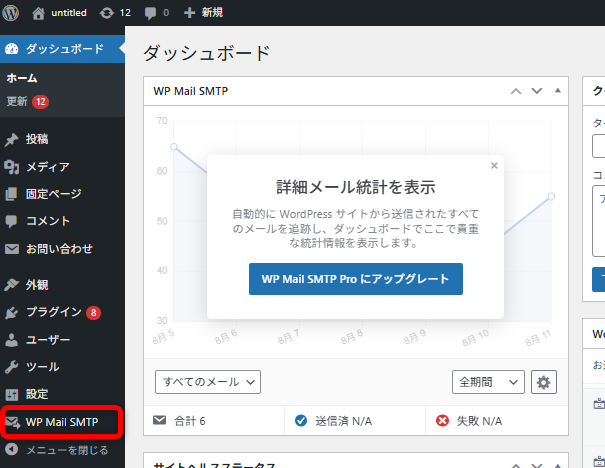Click 更新 updates link in sidebar

point(17,101)
